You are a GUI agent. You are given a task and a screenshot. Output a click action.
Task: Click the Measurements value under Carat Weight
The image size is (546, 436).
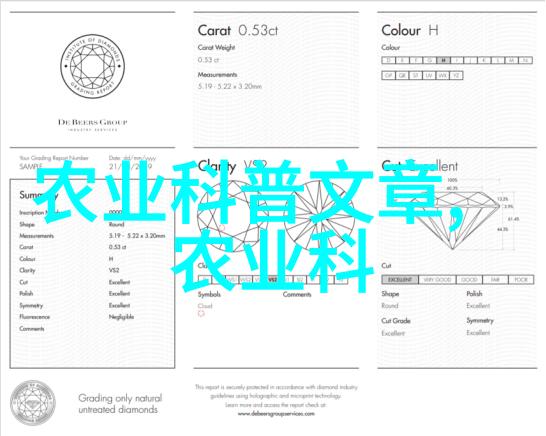click(230, 86)
